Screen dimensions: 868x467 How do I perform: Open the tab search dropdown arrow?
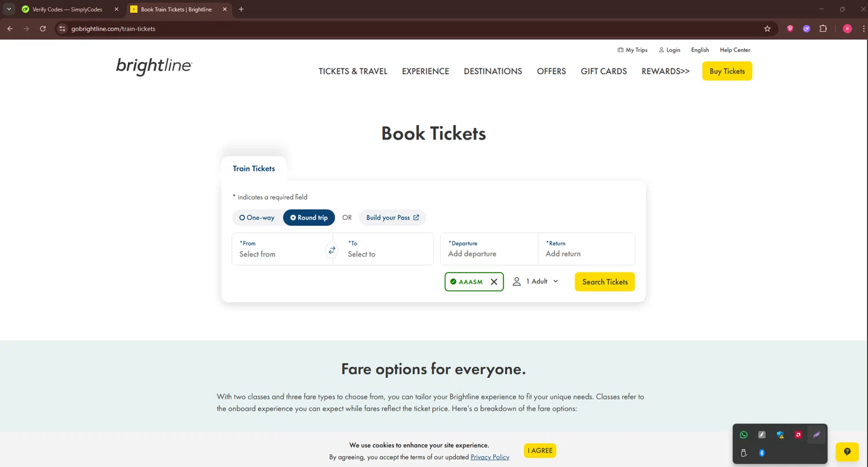(9, 9)
